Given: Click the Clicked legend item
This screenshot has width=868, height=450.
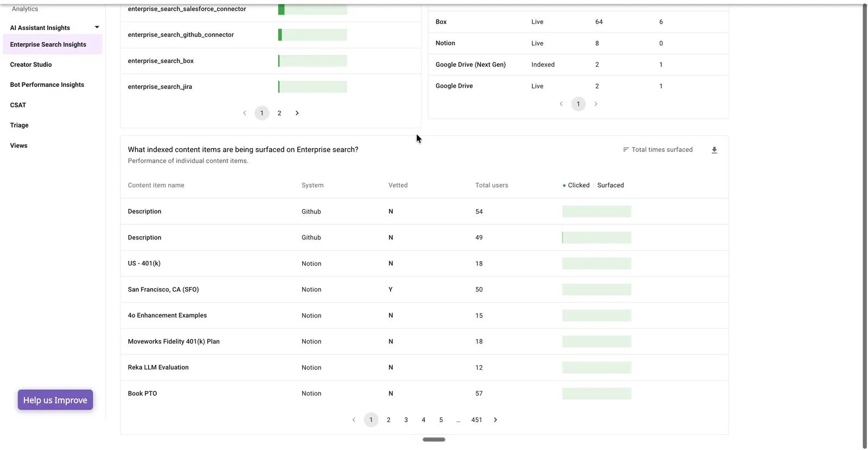Looking at the screenshot, I should (576, 185).
